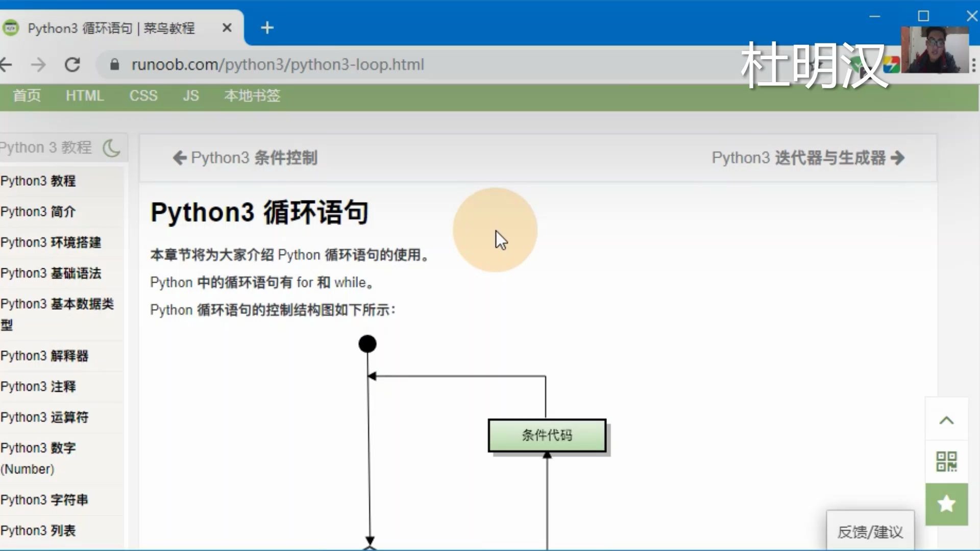980x551 pixels.
Task: Click the 反馈/建议 button
Action: click(870, 531)
